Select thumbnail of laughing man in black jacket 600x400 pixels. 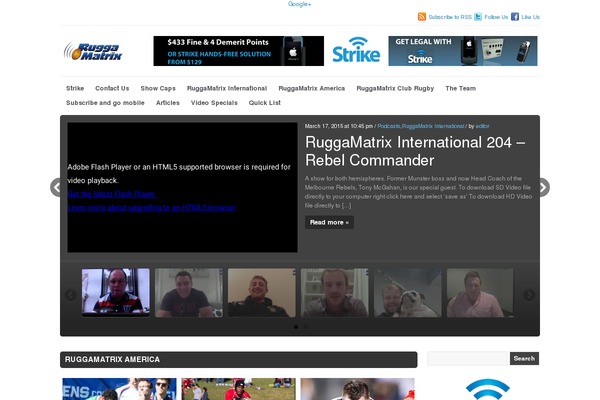[262, 293]
